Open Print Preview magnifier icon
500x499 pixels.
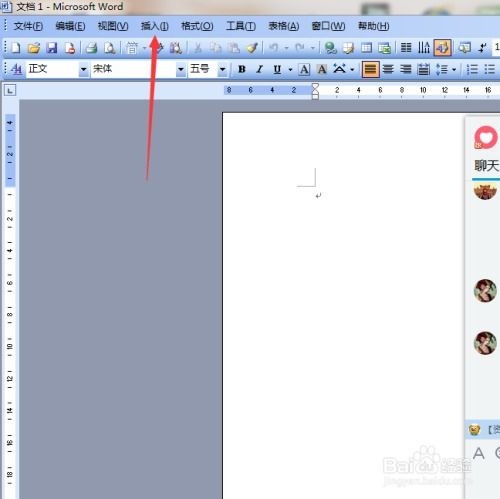pos(109,48)
